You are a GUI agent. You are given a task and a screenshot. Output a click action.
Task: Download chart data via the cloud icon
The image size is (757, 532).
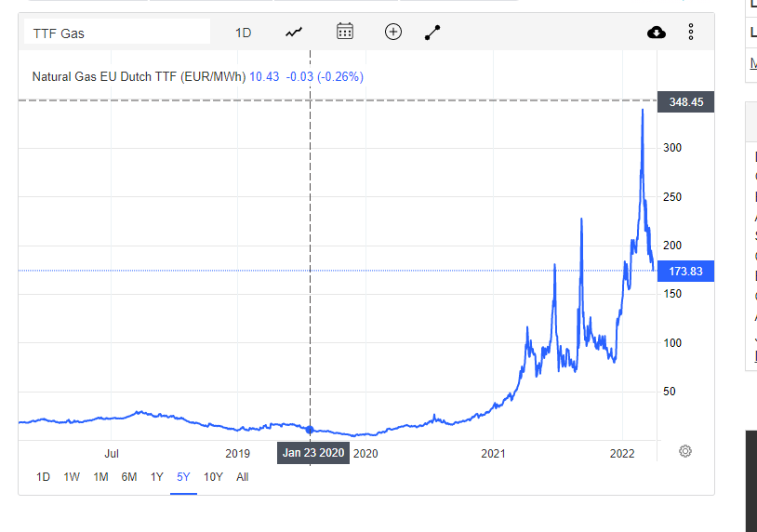tap(657, 33)
